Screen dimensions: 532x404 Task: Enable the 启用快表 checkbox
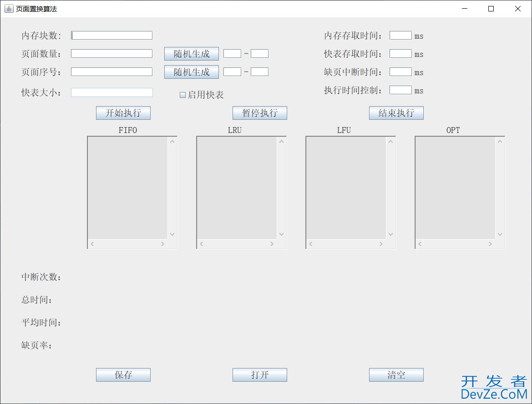tap(183, 95)
